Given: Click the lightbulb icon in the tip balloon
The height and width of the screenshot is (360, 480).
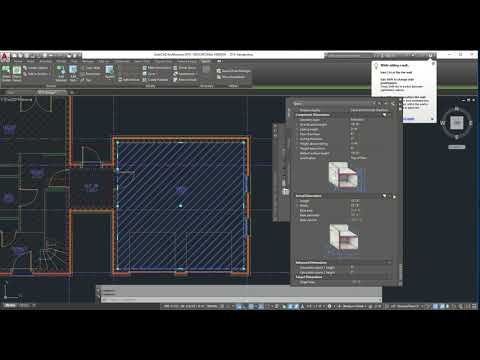Looking at the screenshot, I should click(376, 65).
